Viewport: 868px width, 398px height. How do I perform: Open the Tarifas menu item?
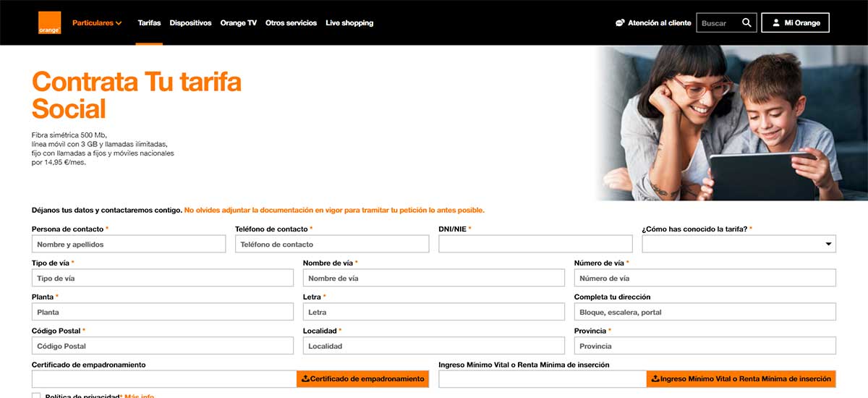coord(149,23)
